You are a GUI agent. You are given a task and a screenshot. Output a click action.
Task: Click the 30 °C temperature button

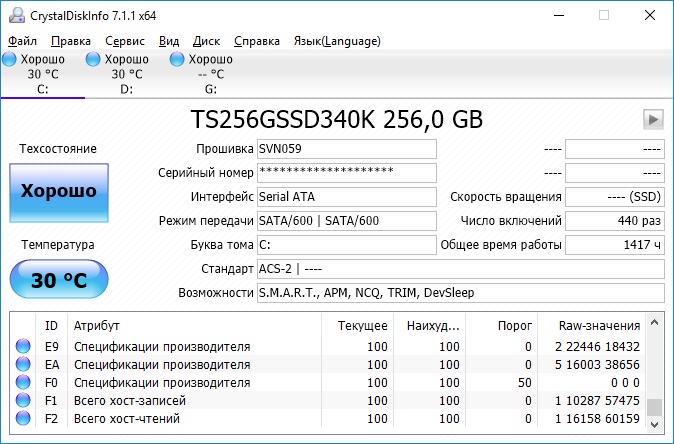[x=59, y=279]
